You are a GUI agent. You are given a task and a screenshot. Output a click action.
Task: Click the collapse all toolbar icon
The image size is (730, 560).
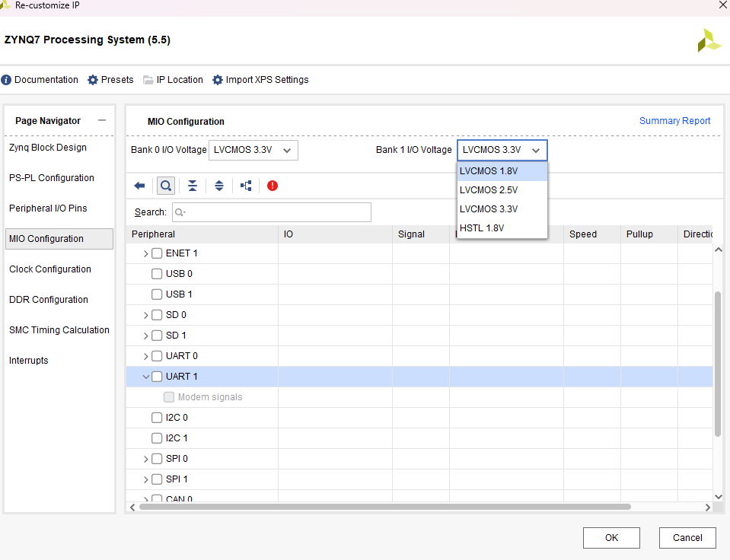click(x=193, y=186)
